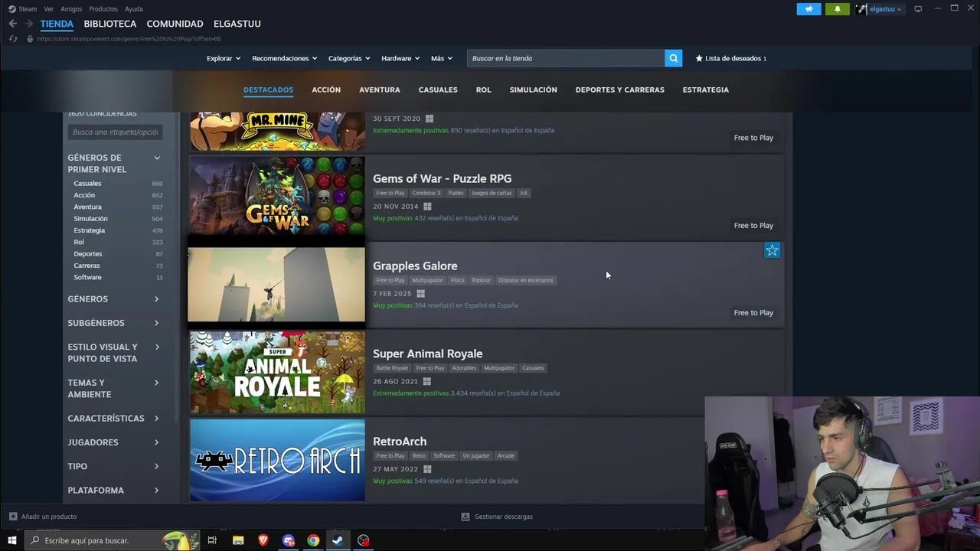Click the blue search magnifier button
The height and width of the screenshot is (551, 980).
click(x=674, y=58)
